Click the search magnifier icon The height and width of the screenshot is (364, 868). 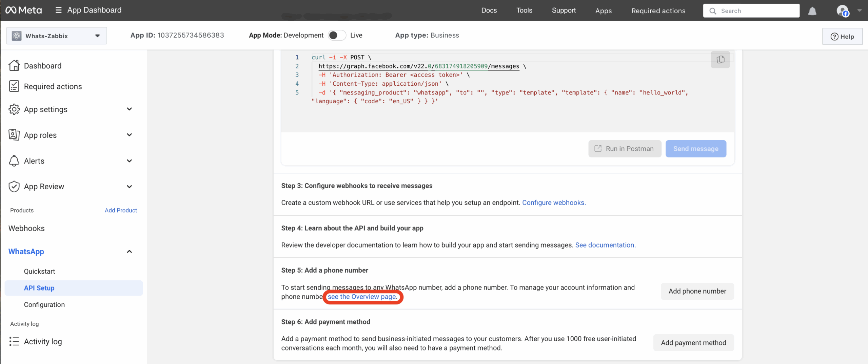(x=713, y=11)
